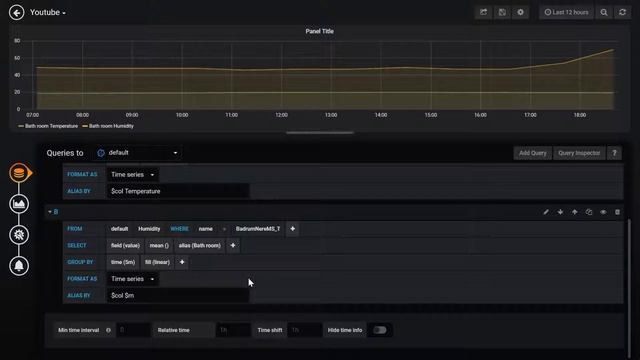Duplicate query B using copy icon
The height and width of the screenshot is (360, 640).
[589, 212]
